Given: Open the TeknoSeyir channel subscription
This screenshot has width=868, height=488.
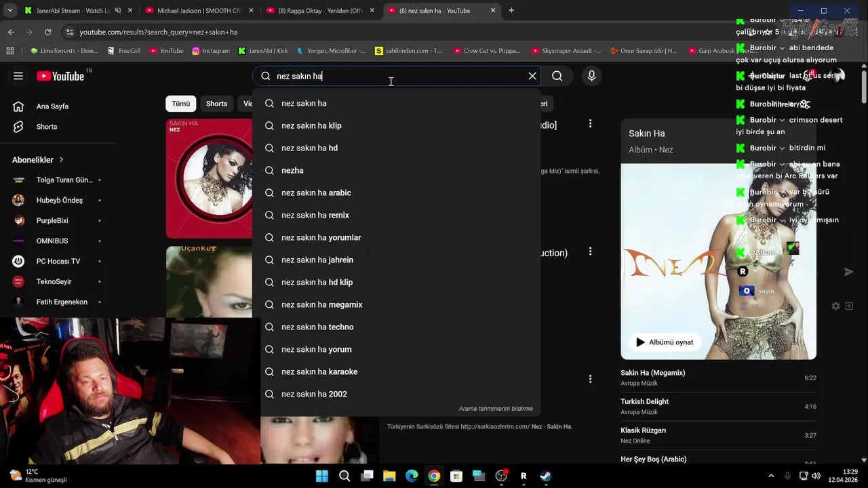Looking at the screenshot, I should tap(58, 281).
